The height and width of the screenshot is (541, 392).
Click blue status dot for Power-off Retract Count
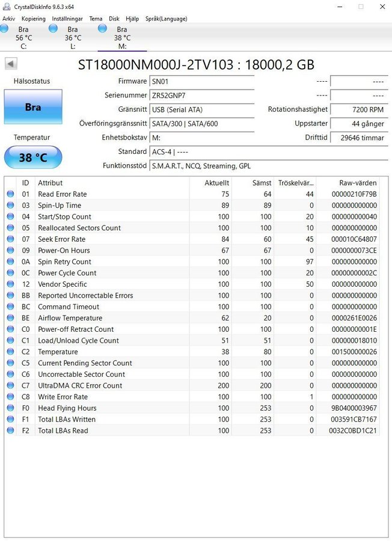[x=10, y=329]
